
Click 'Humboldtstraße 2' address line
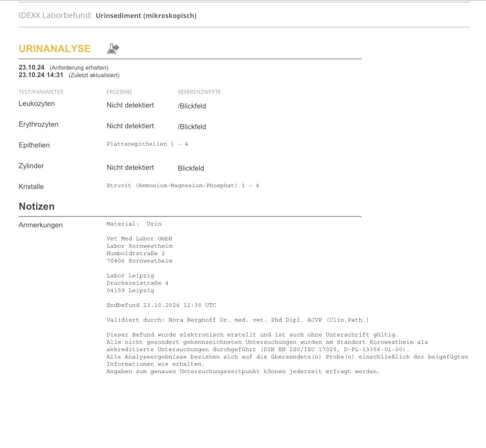pyautogui.click(x=136, y=253)
